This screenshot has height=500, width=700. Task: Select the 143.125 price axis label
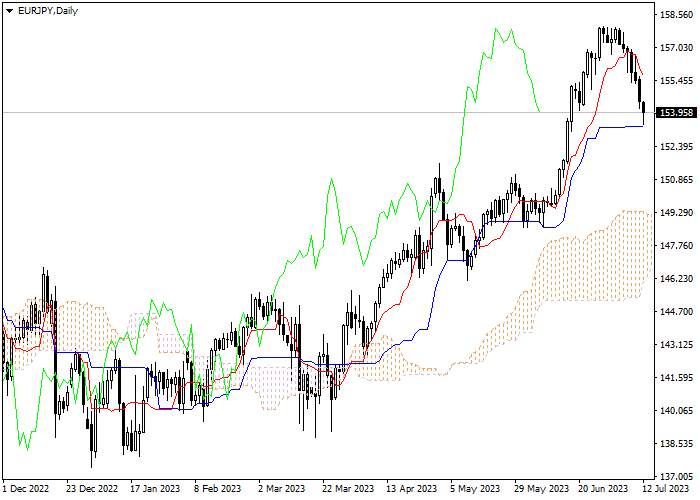(x=677, y=345)
